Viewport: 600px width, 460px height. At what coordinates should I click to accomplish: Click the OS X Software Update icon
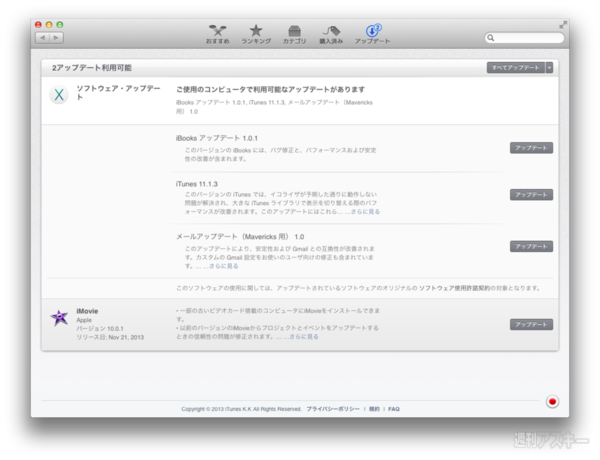pos(59,95)
